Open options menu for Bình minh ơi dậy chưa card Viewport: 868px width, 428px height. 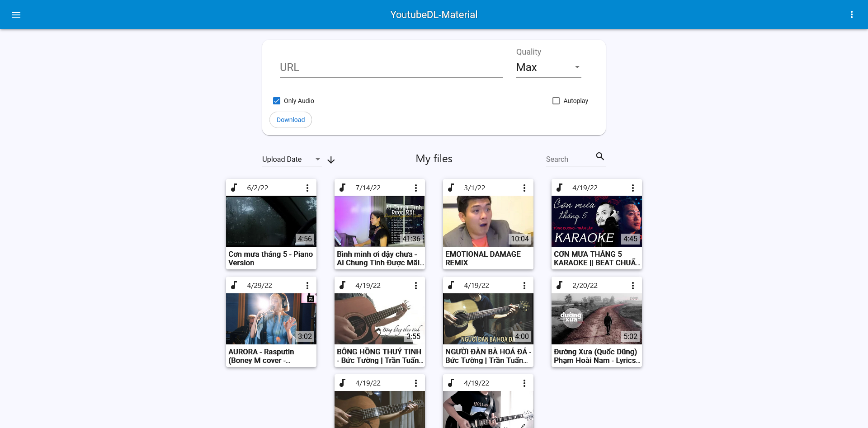tap(416, 188)
